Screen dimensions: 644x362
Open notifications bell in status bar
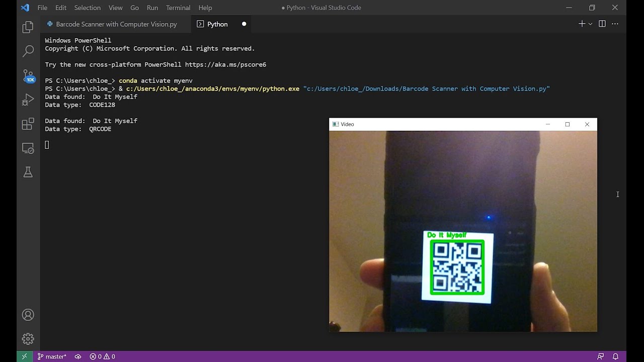click(615, 356)
